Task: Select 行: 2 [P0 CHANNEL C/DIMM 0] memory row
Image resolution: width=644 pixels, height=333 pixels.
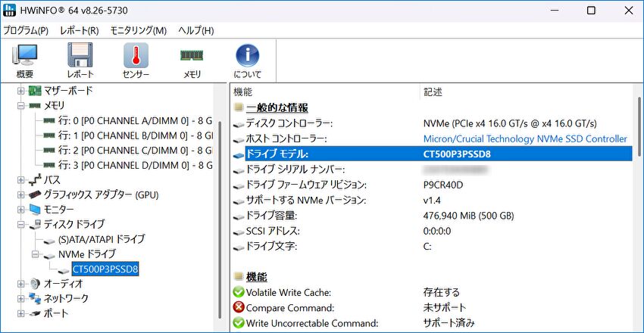Action: click(x=135, y=150)
